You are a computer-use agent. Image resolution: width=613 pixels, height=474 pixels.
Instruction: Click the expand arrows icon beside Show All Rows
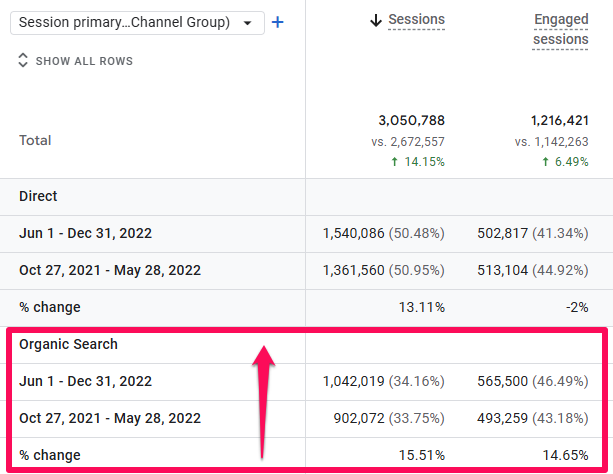click(x=23, y=61)
